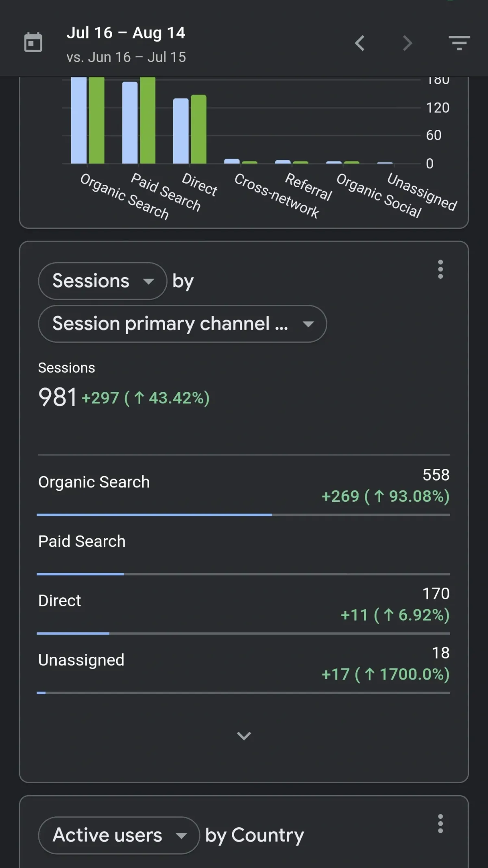The height and width of the screenshot is (868, 488).
Task: Open the calendar date picker icon
Action: pyautogui.click(x=33, y=42)
